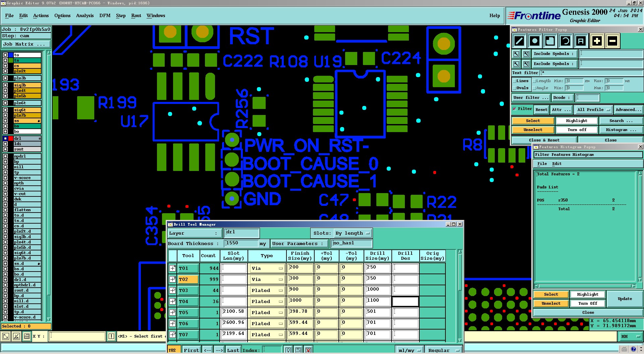Screen dimensions: 644x354
Task: Toggle the Positive polarity filter icon
Action: [x=597, y=41]
